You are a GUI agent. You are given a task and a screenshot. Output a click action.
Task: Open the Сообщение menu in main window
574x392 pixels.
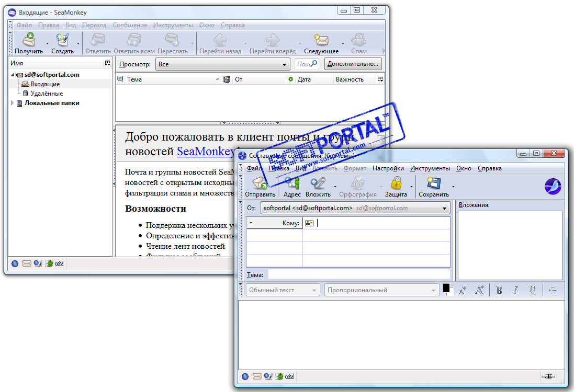click(130, 25)
